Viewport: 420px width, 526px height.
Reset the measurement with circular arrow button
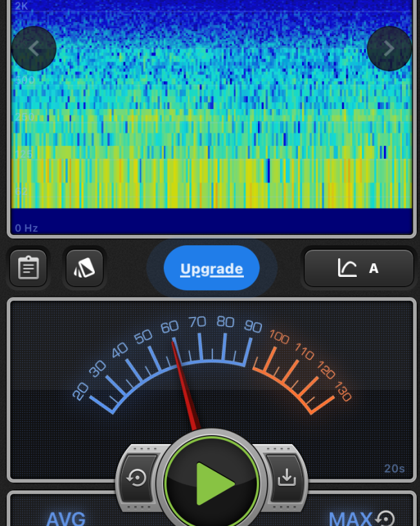pos(137,478)
